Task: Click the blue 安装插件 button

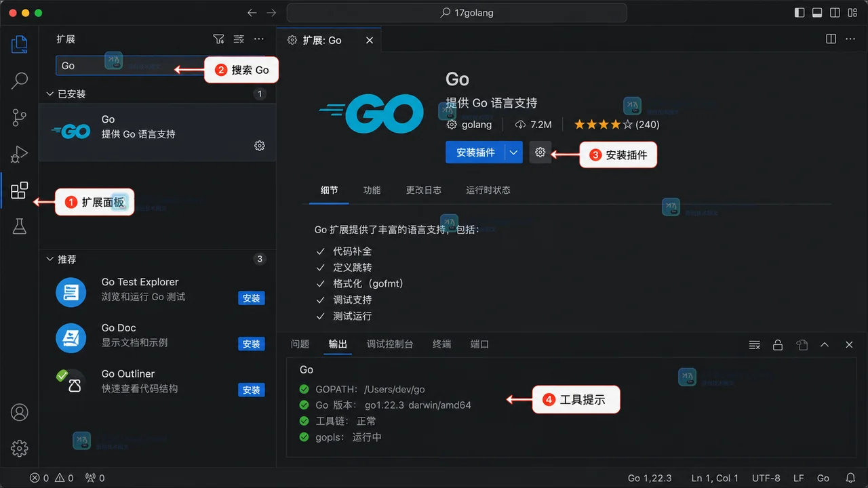Action: (x=475, y=152)
